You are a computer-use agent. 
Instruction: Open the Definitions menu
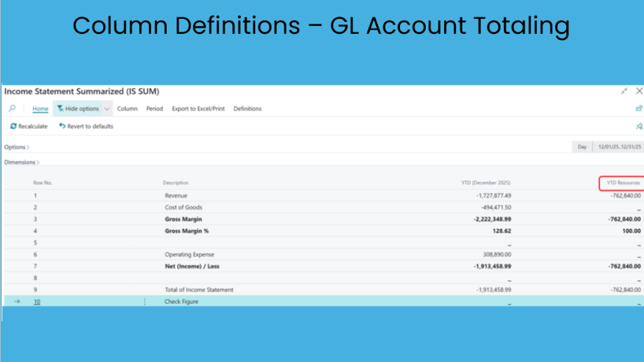247,109
